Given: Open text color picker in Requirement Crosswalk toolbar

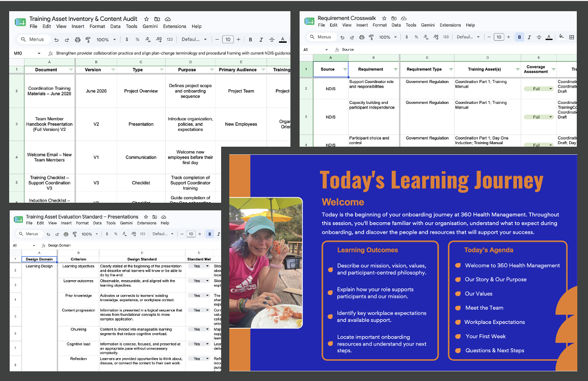Looking at the screenshot, I should 549,37.
